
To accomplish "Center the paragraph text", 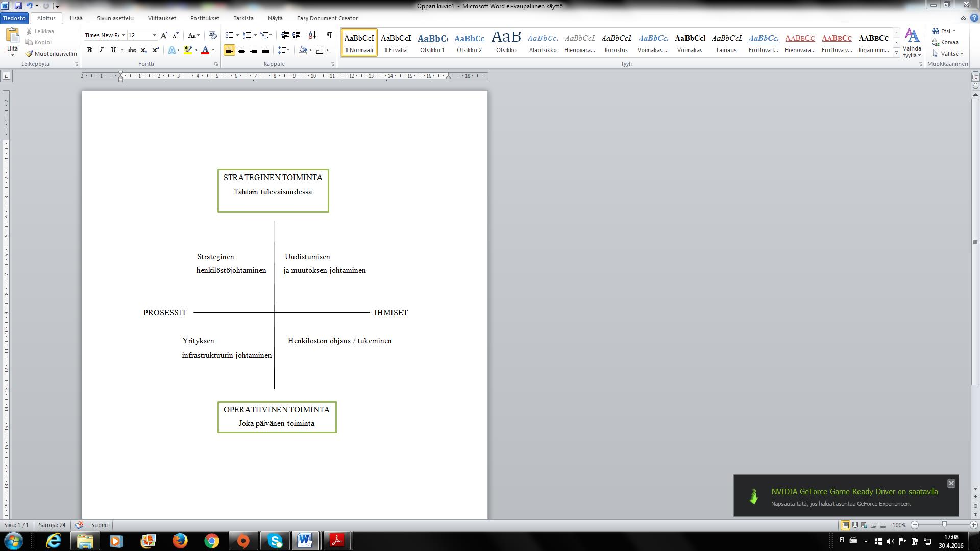I will click(241, 50).
